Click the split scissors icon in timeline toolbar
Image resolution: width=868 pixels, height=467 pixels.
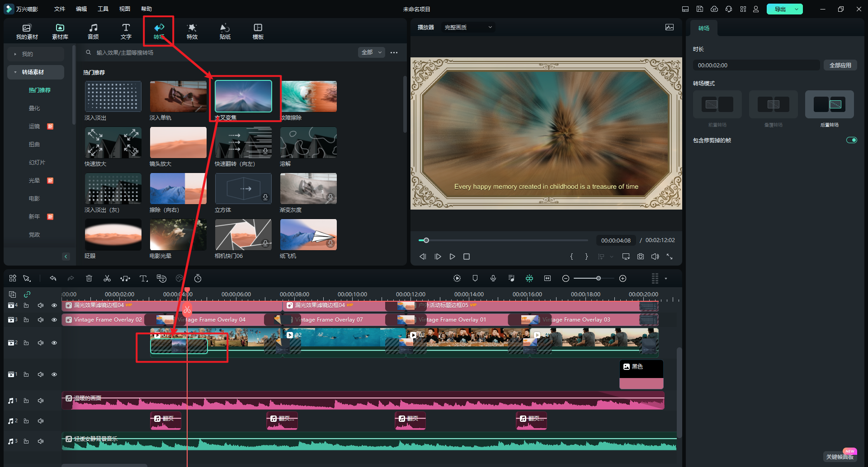tap(107, 279)
